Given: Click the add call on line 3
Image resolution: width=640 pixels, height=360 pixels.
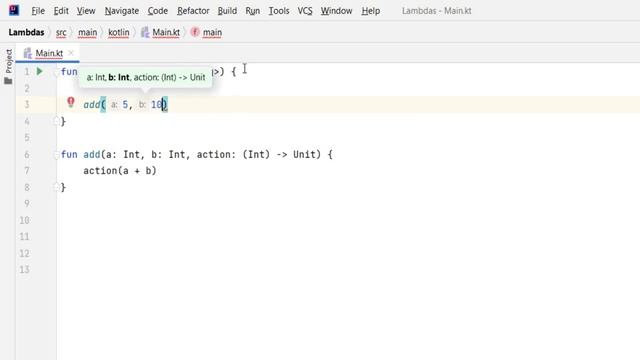Looking at the screenshot, I should tap(92, 105).
